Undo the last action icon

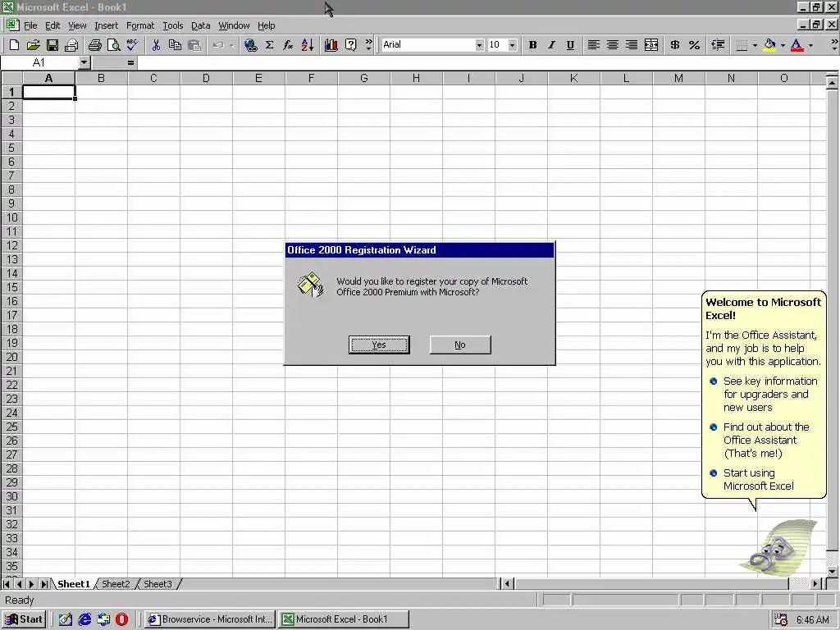click(x=218, y=46)
